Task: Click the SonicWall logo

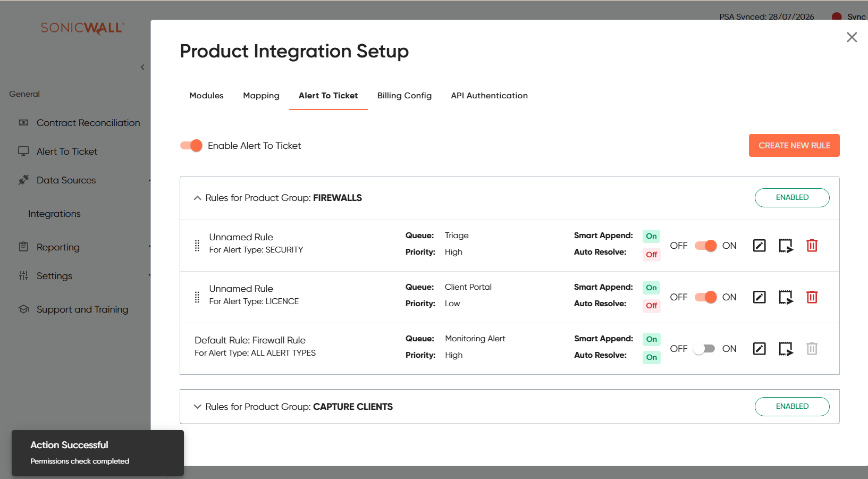Action: pos(83,28)
